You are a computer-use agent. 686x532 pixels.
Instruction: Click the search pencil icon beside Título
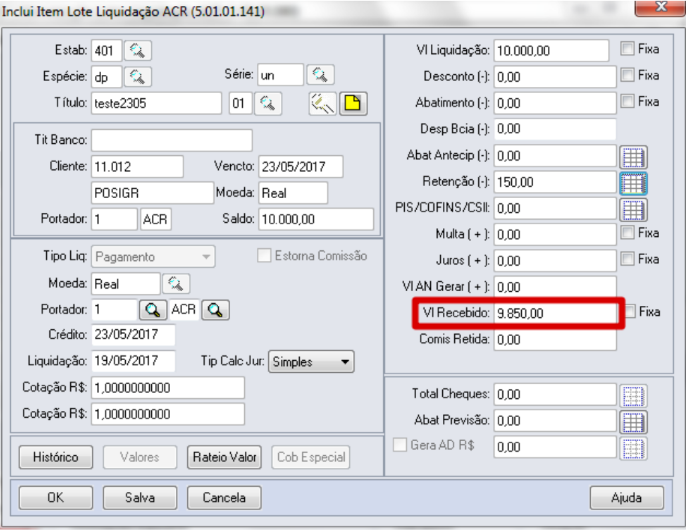coord(322,104)
